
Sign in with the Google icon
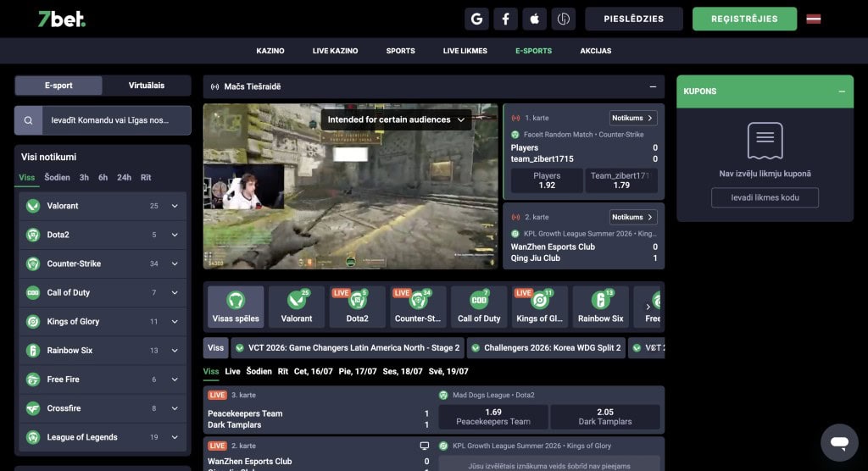[476, 19]
